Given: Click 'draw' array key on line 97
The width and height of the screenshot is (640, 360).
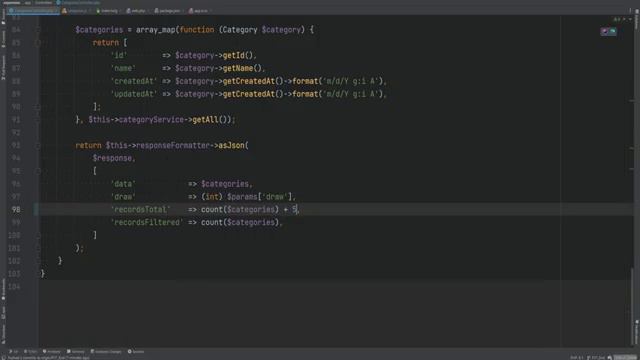Looking at the screenshot, I should [123, 197].
